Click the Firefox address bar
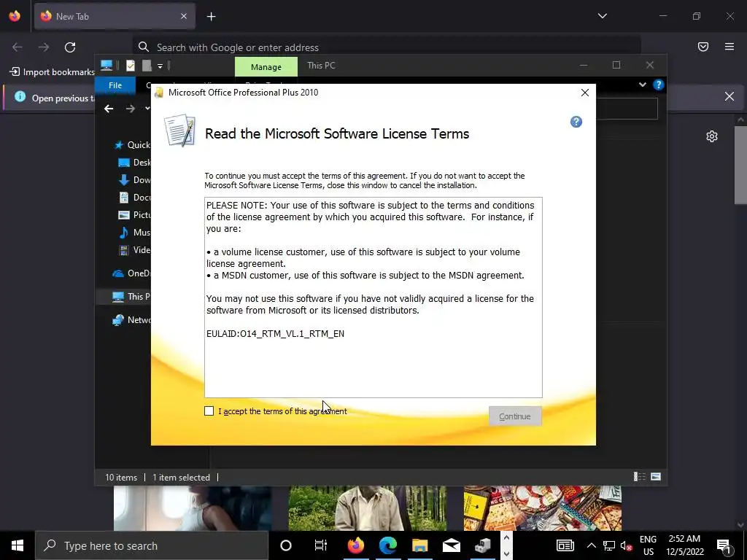 (387, 47)
